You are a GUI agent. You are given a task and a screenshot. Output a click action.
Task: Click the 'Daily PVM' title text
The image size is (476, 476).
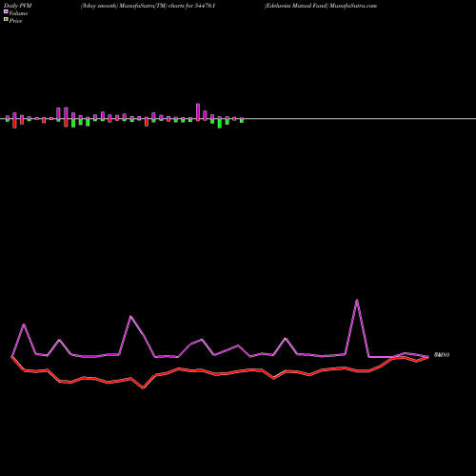click(18, 6)
